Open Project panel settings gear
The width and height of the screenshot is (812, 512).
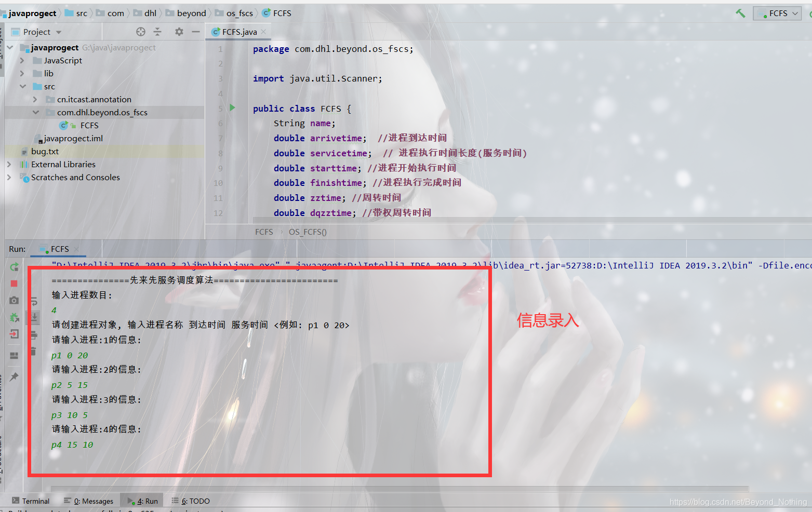pyautogui.click(x=179, y=32)
